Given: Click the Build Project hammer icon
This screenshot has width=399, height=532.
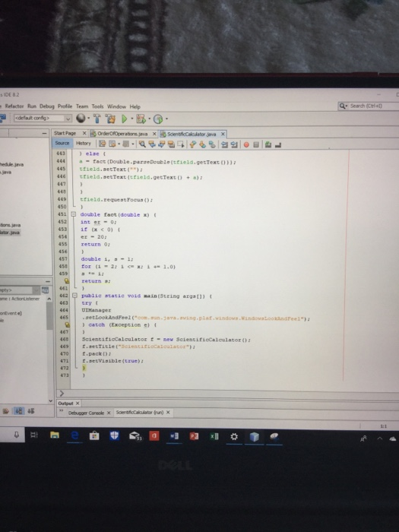Looking at the screenshot, I should click(97, 119).
